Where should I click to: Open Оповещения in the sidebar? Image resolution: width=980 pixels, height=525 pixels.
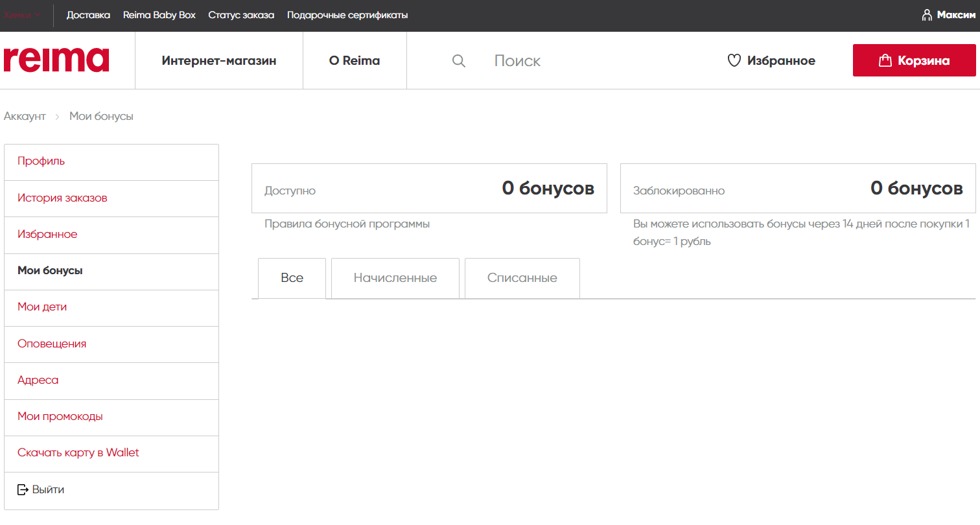111,344
